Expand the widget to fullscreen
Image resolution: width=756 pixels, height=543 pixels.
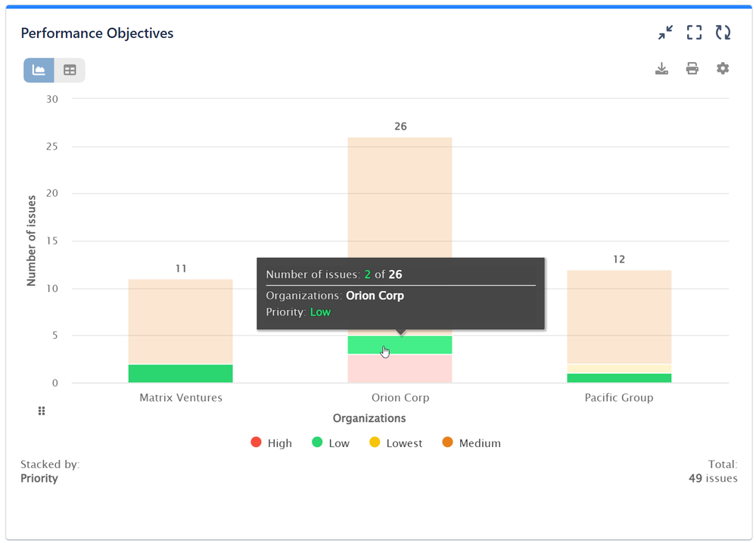pyautogui.click(x=694, y=33)
